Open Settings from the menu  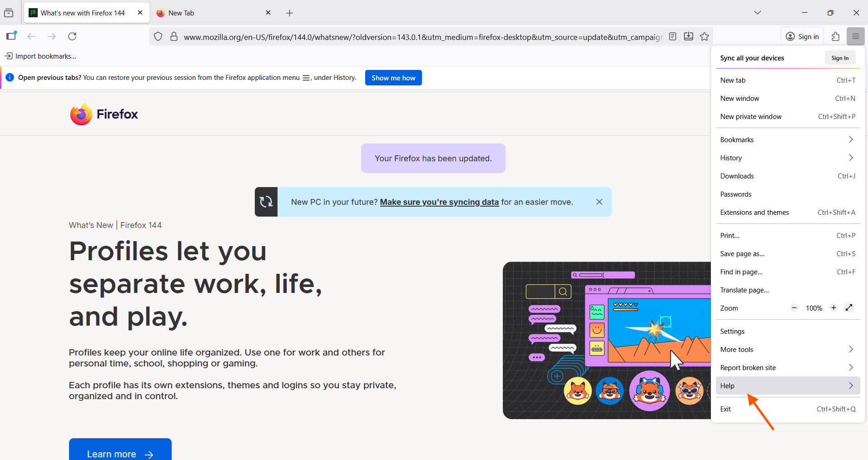(788, 331)
